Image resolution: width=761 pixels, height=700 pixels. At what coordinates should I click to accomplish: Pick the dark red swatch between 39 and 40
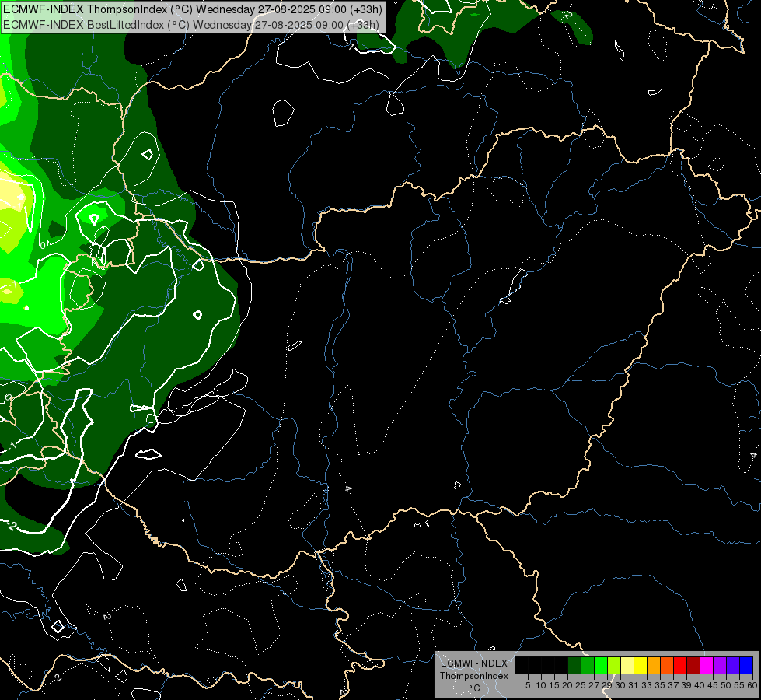pos(693,665)
